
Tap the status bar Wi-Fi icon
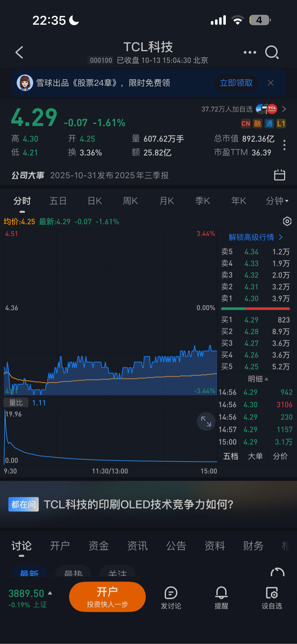pyautogui.click(x=237, y=20)
